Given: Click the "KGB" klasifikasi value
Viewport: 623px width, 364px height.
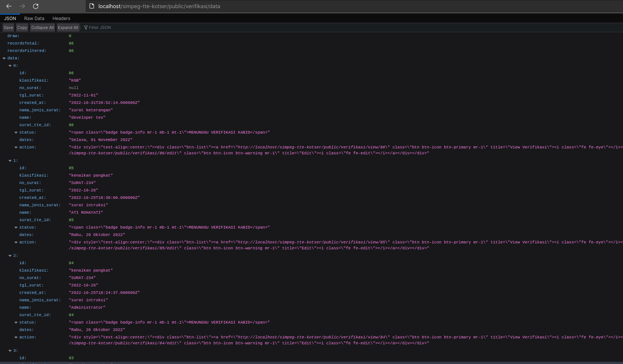Looking at the screenshot, I should click(x=75, y=81).
